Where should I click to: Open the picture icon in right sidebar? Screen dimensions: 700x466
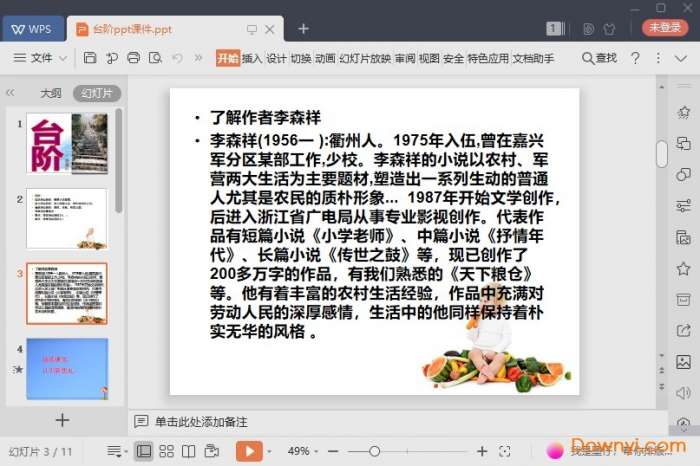point(683,362)
